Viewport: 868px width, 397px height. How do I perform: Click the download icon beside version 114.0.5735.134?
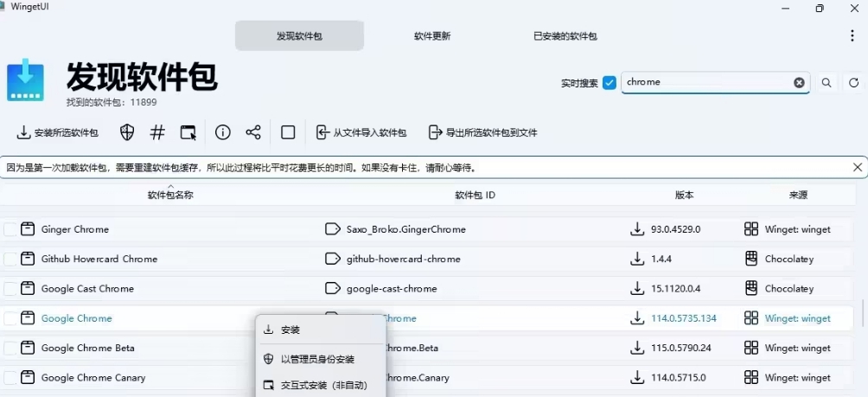pyautogui.click(x=637, y=318)
